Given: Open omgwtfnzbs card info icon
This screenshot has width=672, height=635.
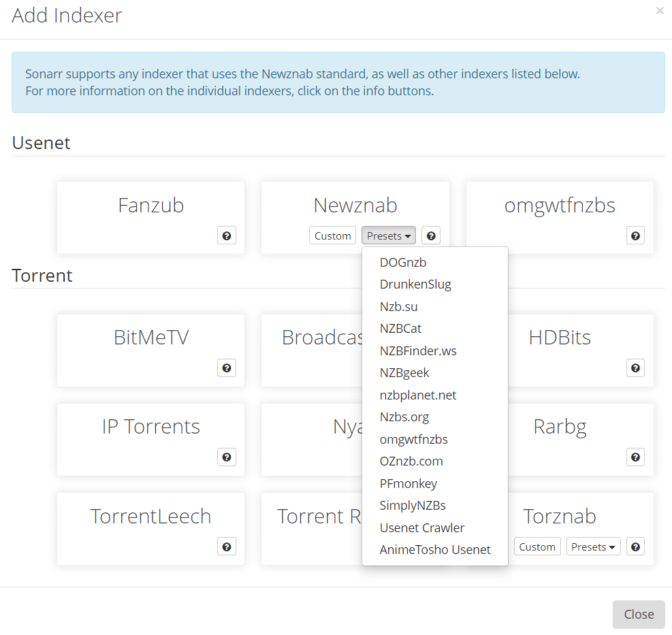Looking at the screenshot, I should [x=635, y=235].
